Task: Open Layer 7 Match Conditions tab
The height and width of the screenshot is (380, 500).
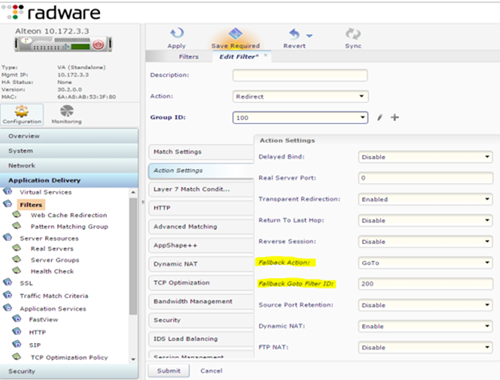Action: coord(201,189)
